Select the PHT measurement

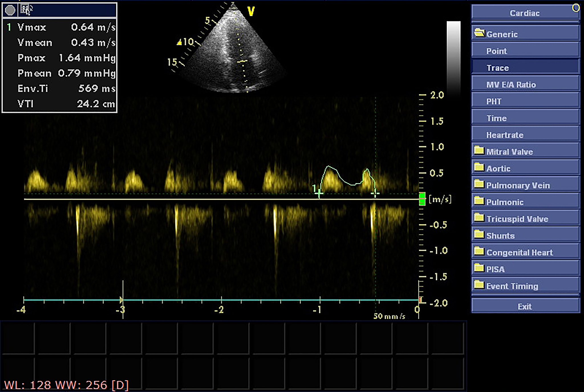525,101
